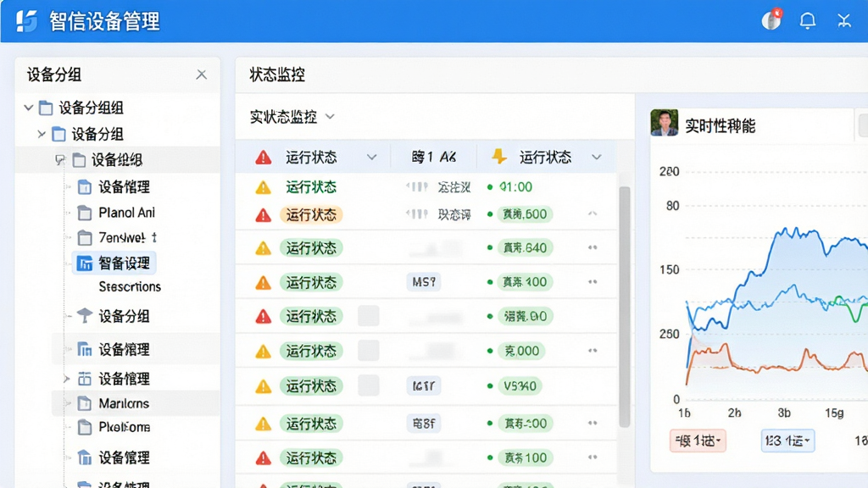Viewport: 868px width, 488px height.
Task: Click the MS? badge in the table
Action: coord(424,283)
